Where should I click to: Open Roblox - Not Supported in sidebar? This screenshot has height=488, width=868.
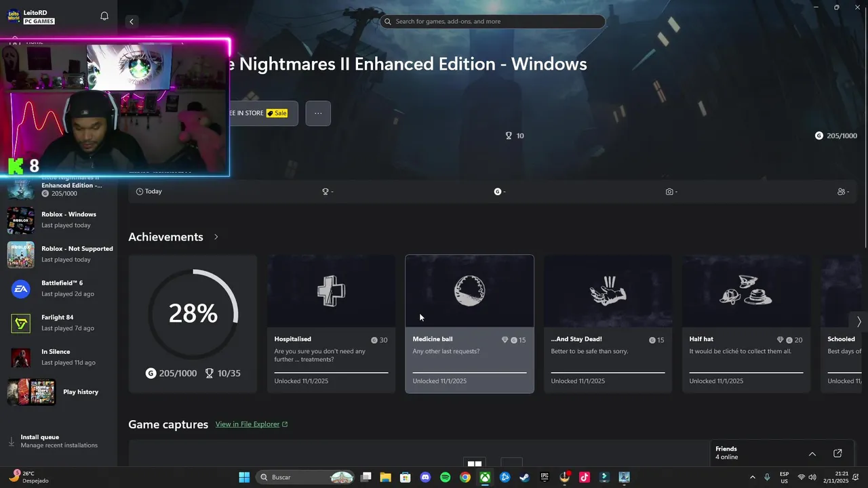pyautogui.click(x=60, y=254)
